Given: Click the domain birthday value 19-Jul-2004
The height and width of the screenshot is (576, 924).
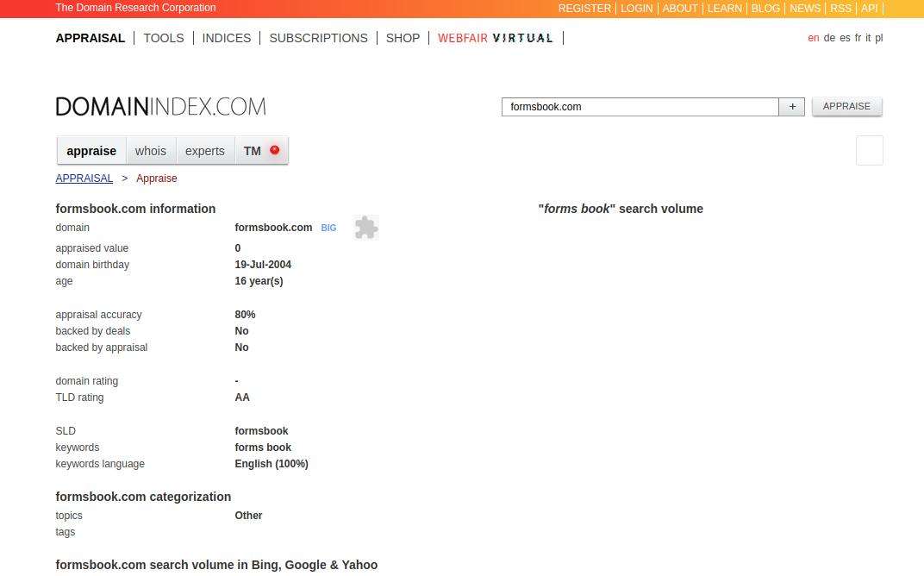Looking at the screenshot, I should click(263, 265).
